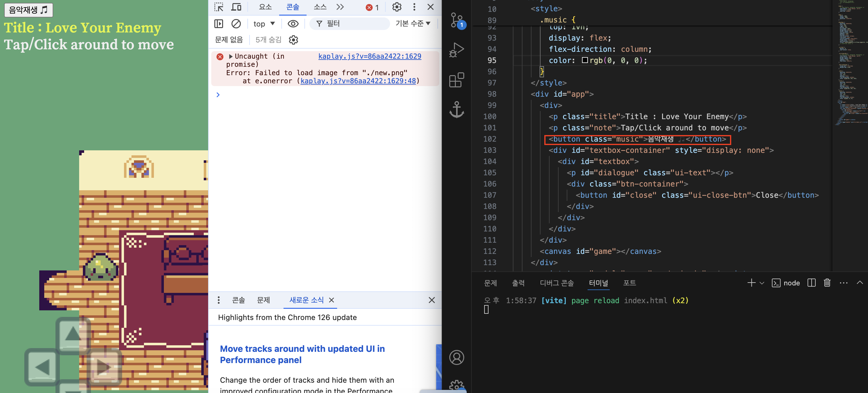Image resolution: width=868 pixels, height=393 pixels.
Task: Open the VS Code source control icon
Action: pyautogui.click(x=456, y=20)
